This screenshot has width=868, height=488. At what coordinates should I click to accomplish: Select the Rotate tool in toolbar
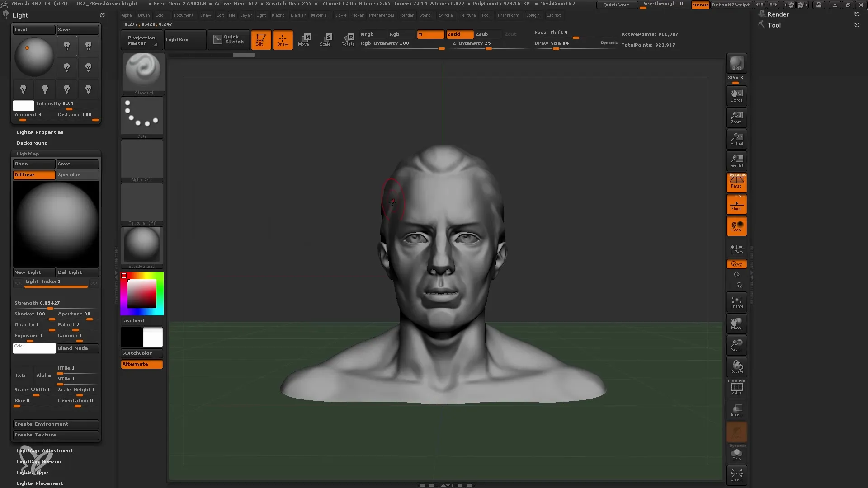point(348,39)
